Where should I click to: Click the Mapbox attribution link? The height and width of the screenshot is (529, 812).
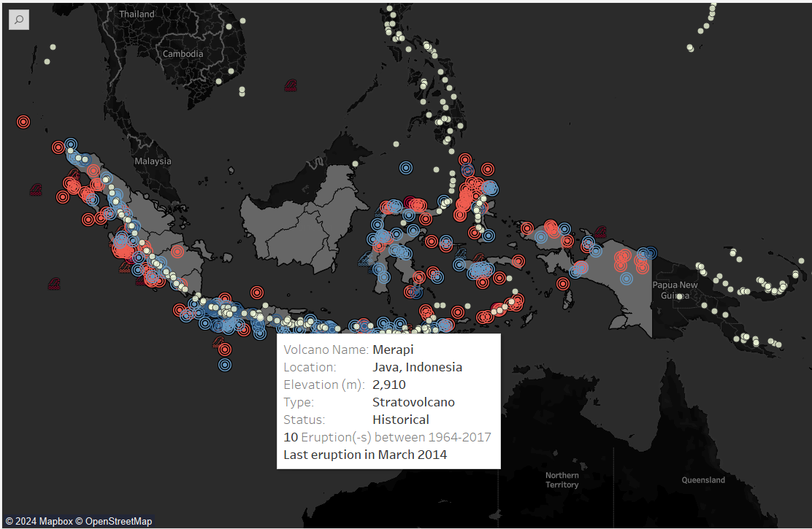pyautogui.click(x=44, y=521)
